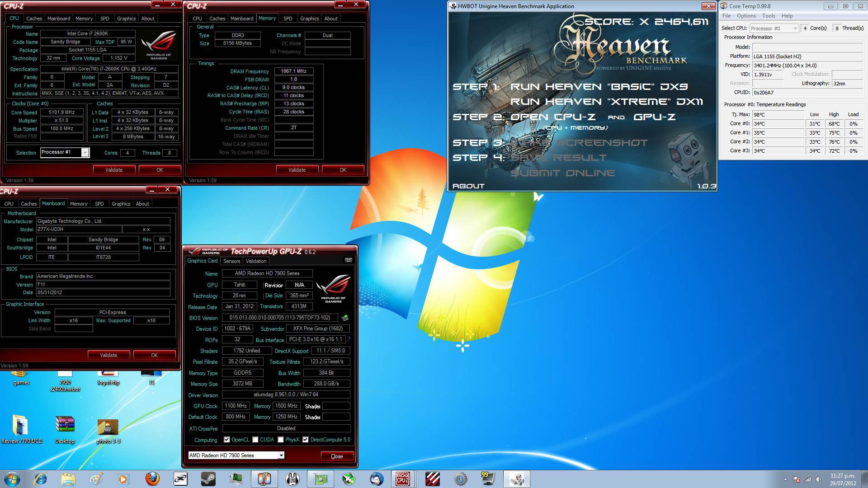Launch Firefox from the taskbar

(152, 479)
